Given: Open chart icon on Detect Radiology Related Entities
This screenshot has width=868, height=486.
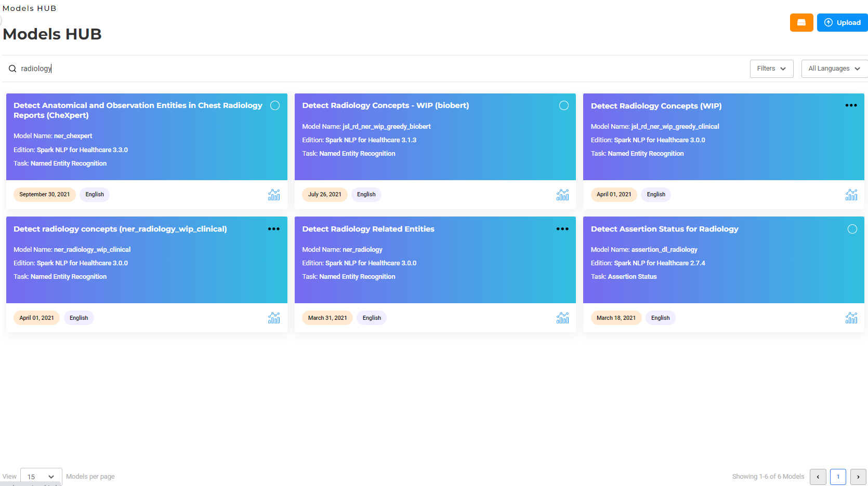Looking at the screenshot, I should pos(562,318).
